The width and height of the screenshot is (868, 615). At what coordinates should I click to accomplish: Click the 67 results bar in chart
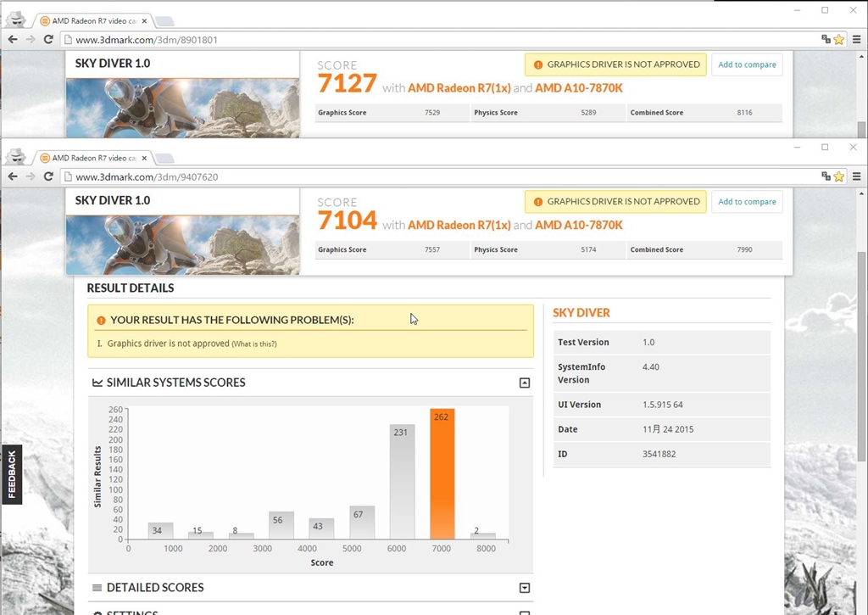[x=361, y=523]
